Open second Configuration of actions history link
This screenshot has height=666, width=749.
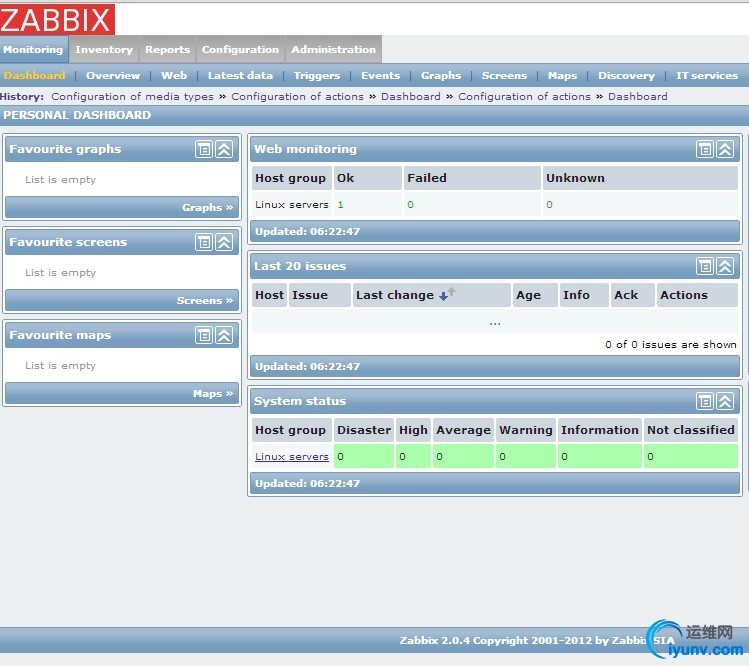pos(524,97)
